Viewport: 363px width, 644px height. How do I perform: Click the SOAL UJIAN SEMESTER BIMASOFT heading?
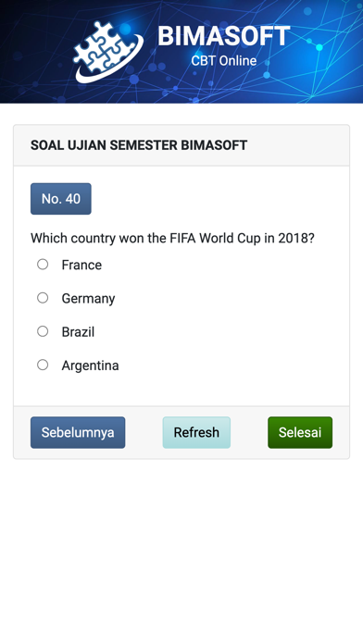pos(139,145)
